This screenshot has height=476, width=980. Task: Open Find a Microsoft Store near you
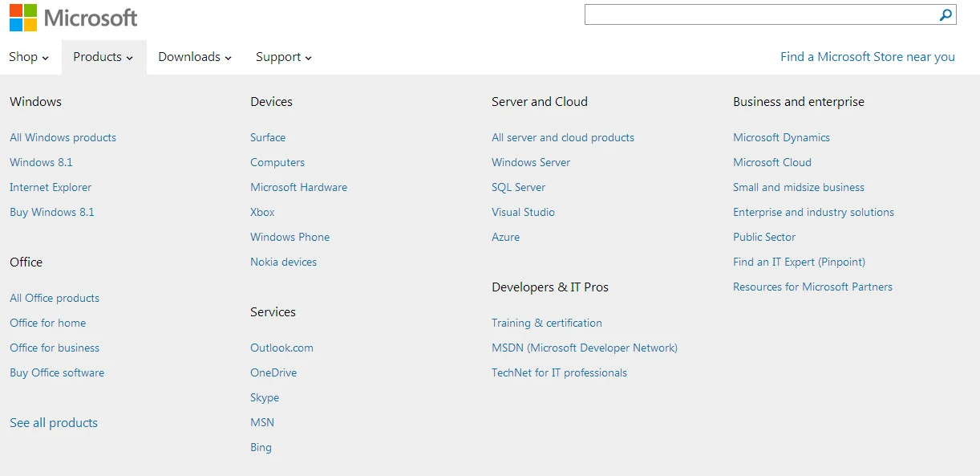tap(868, 57)
